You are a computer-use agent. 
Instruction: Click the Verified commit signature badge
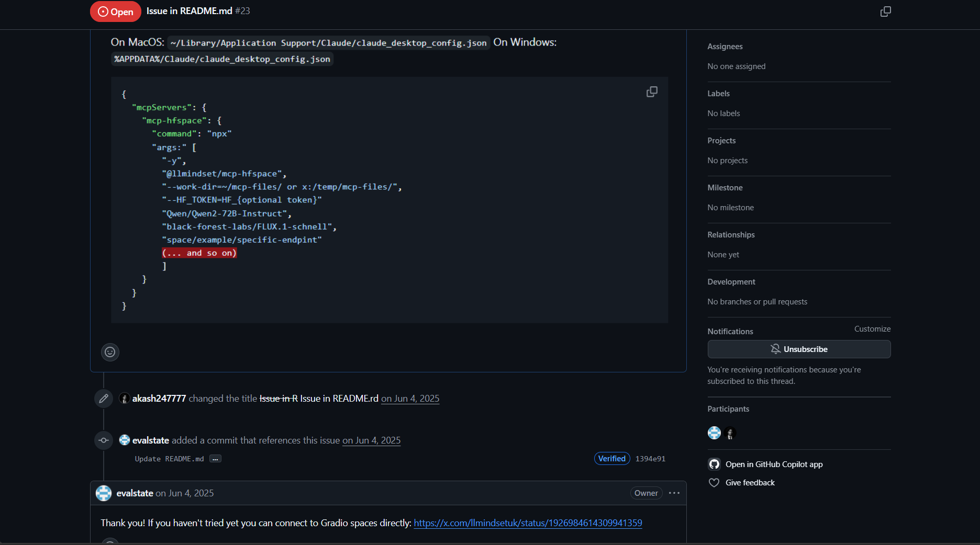click(x=612, y=459)
